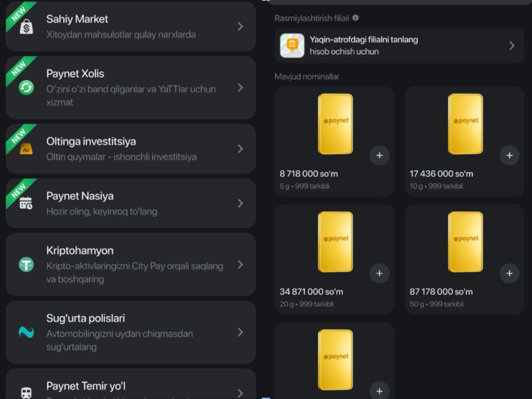Tap the green Paynet Xolis refresh icon
Viewport: 532px width, 399px height.
click(x=26, y=87)
